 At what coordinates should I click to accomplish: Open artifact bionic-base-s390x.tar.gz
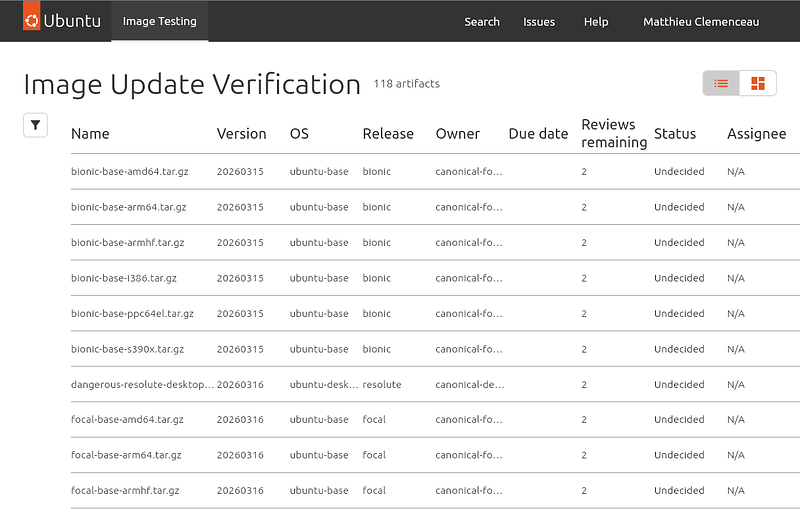coord(127,349)
